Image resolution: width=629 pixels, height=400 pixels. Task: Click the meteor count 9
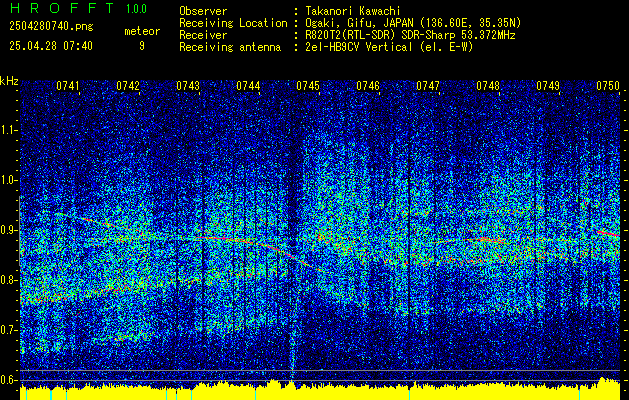coord(142,46)
